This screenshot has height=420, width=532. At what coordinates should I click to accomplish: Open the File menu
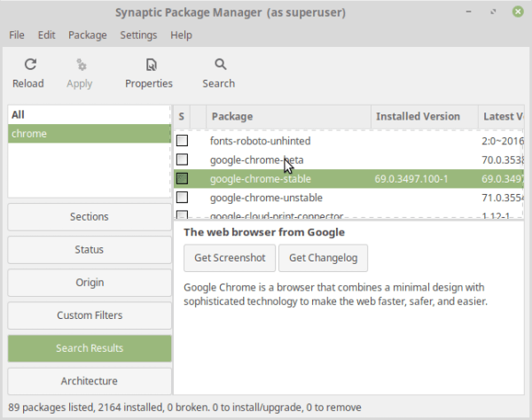point(17,35)
